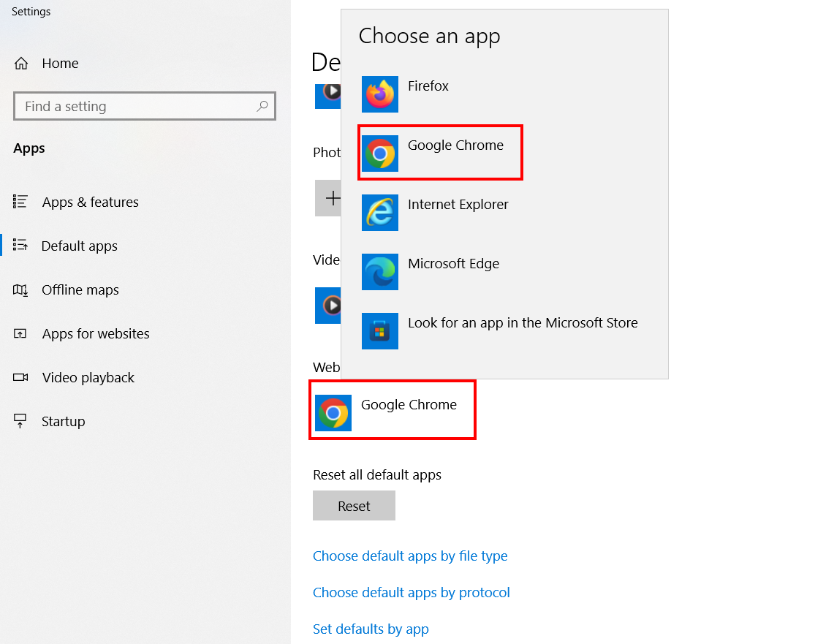Viewport: 834px width, 644px height.
Task: Open Set defaults by app link
Action: 371,629
